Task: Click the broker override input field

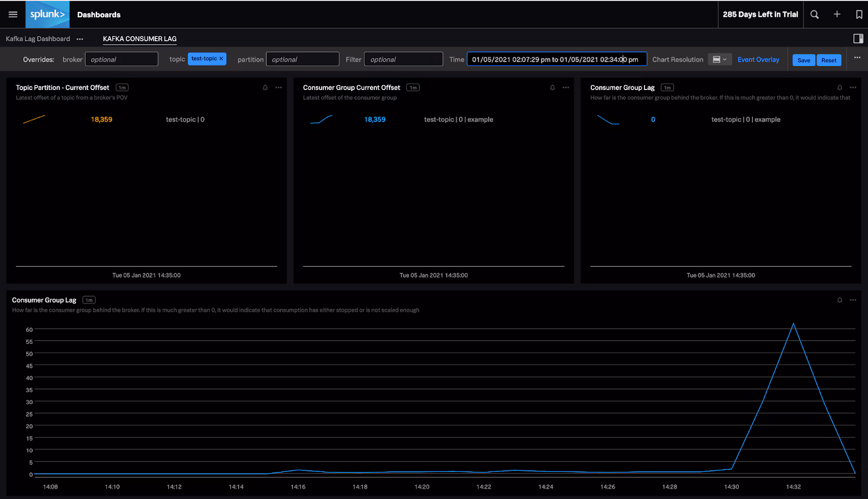Action: pyautogui.click(x=122, y=59)
